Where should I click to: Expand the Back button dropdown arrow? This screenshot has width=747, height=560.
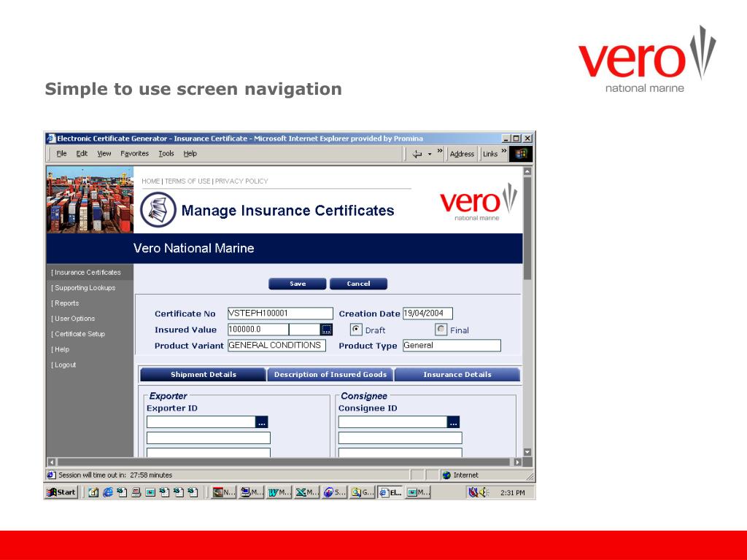click(x=430, y=154)
